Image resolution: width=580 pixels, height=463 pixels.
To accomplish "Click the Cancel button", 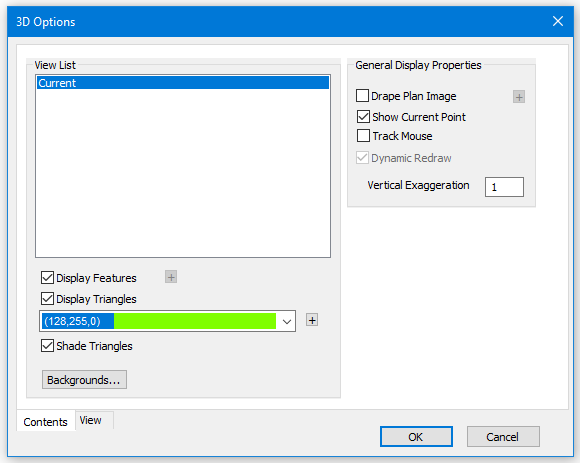I will 503,437.
